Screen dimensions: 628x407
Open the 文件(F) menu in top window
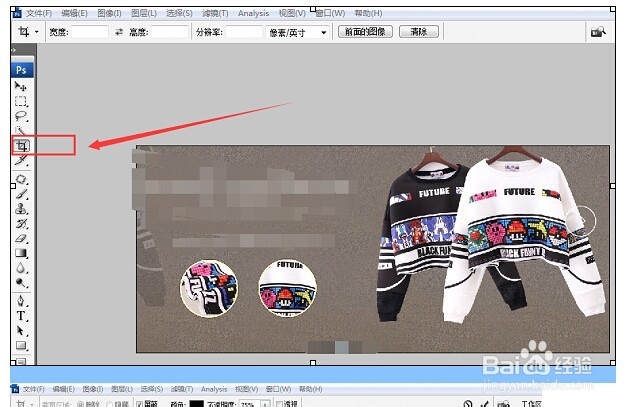point(39,13)
